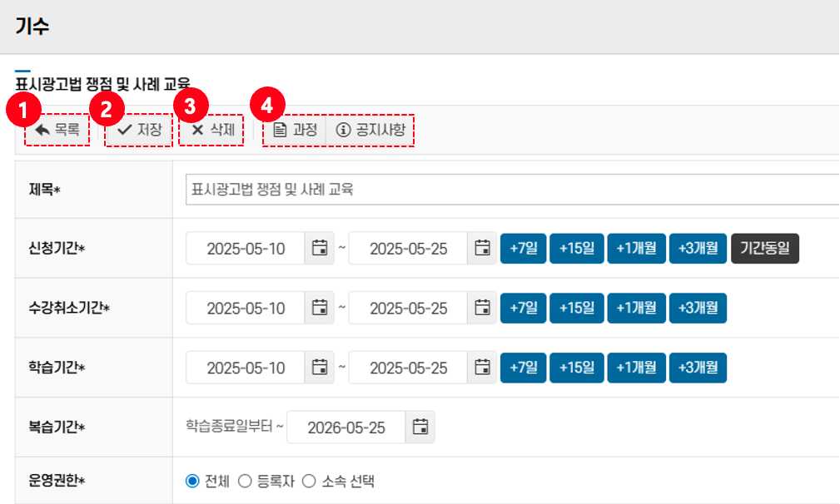Click the 삭제 X button
This screenshot has width=840, height=504.
coord(212,130)
